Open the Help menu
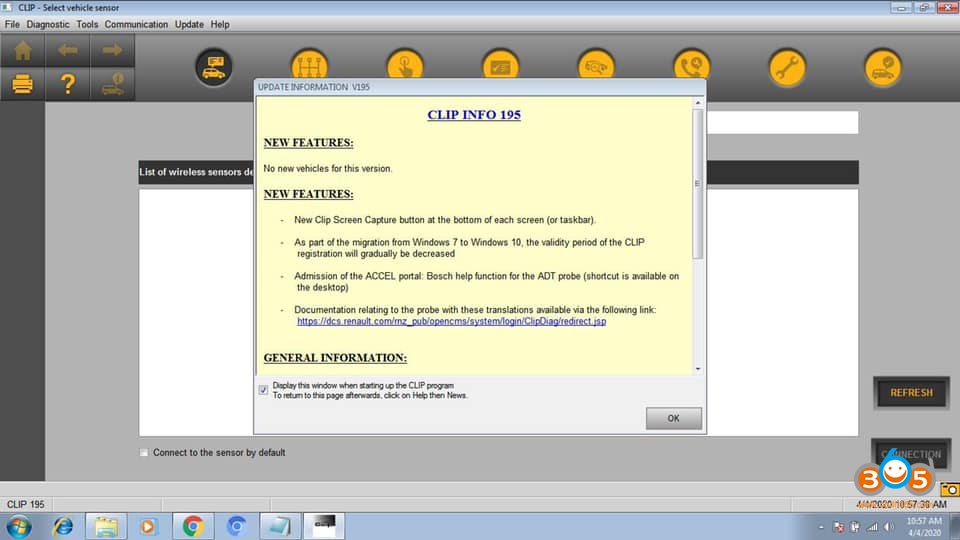The image size is (960, 540). coord(220,24)
